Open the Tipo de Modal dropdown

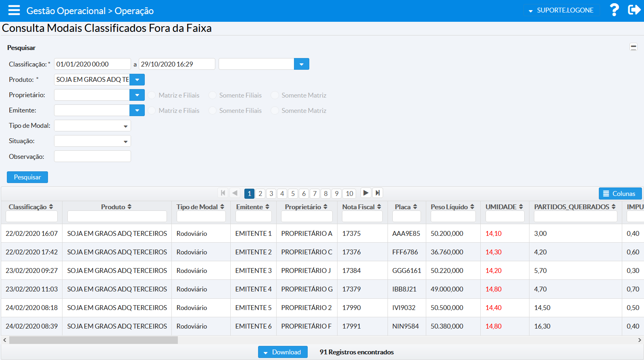pos(92,126)
